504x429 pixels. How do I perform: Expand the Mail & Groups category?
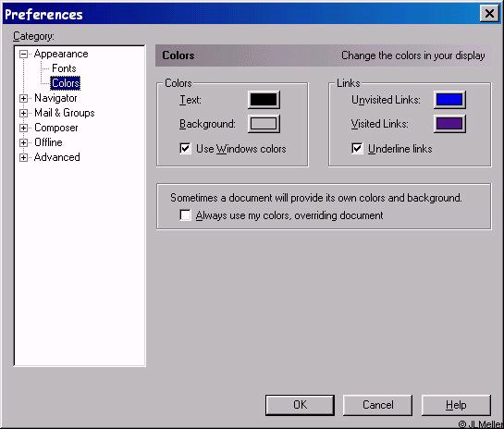click(x=23, y=113)
